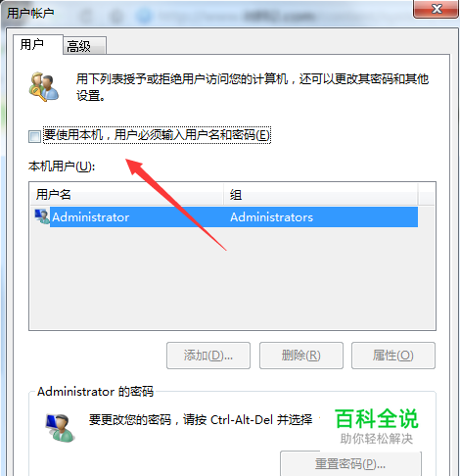Screen dimensions: 460x476
Task: Click the Administrators group cell
Action: [x=271, y=217]
